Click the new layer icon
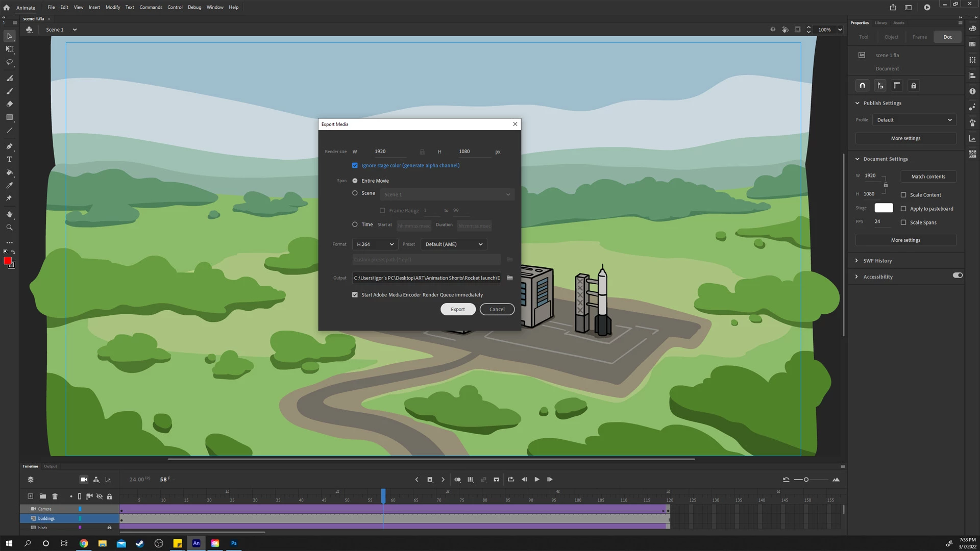The height and width of the screenshot is (551, 980). [x=30, y=496]
